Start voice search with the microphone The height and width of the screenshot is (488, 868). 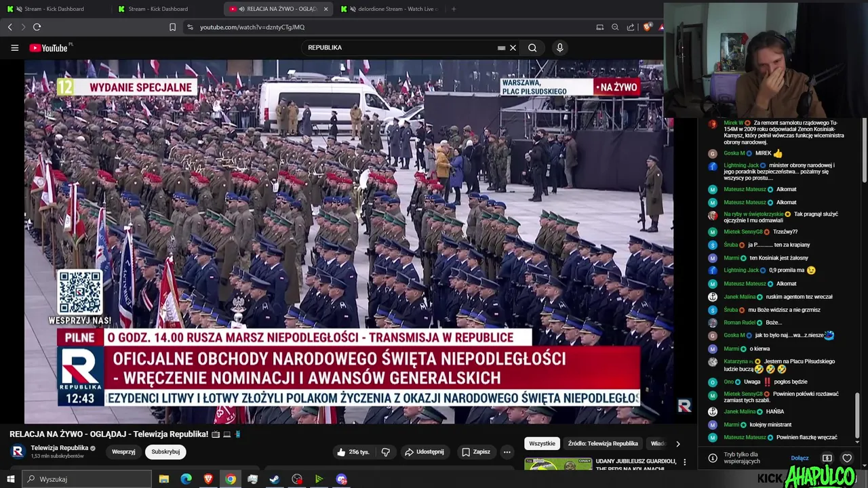click(559, 48)
